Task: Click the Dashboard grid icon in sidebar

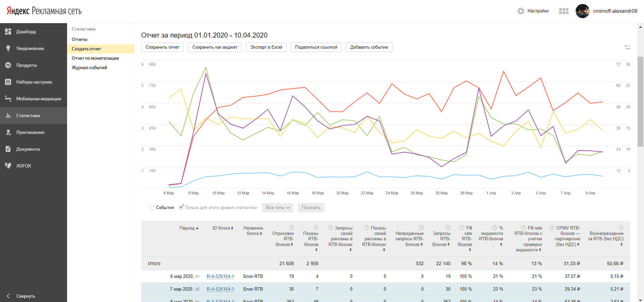Action: click(x=8, y=32)
